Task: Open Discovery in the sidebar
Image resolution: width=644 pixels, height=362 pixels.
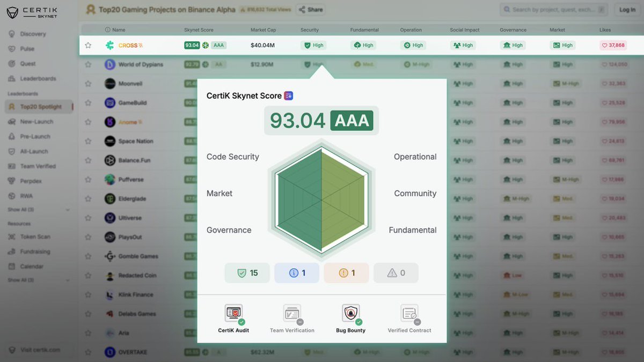Action: pyautogui.click(x=33, y=34)
